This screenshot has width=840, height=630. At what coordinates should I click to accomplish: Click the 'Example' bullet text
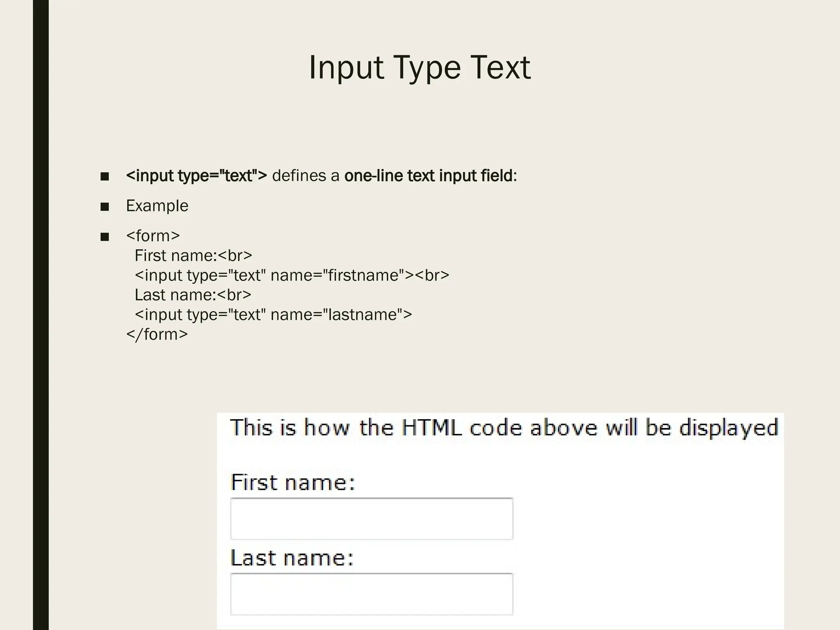click(157, 206)
